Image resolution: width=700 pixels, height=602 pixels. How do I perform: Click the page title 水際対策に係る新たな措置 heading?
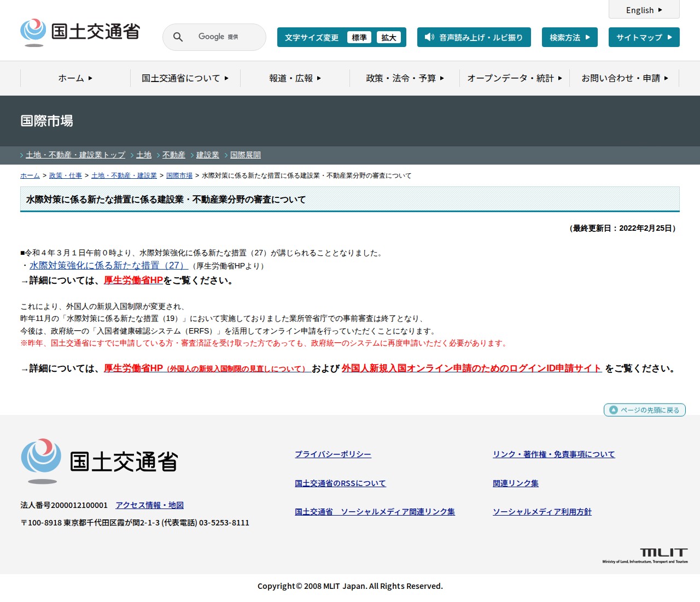click(x=166, y=200)
